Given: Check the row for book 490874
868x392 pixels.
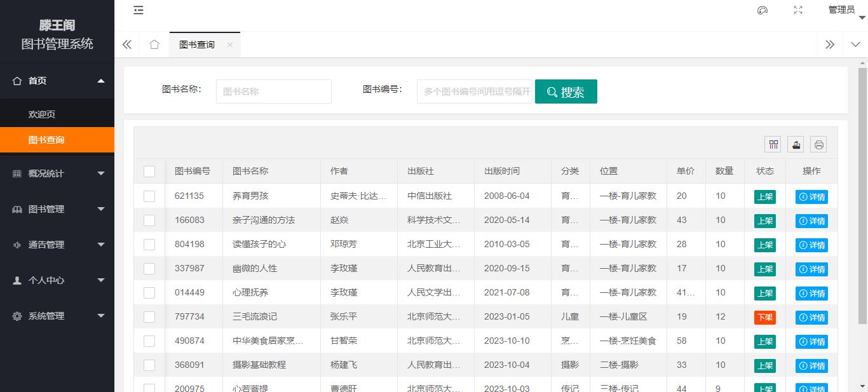Looking at the screenshot, I should 149,341.
